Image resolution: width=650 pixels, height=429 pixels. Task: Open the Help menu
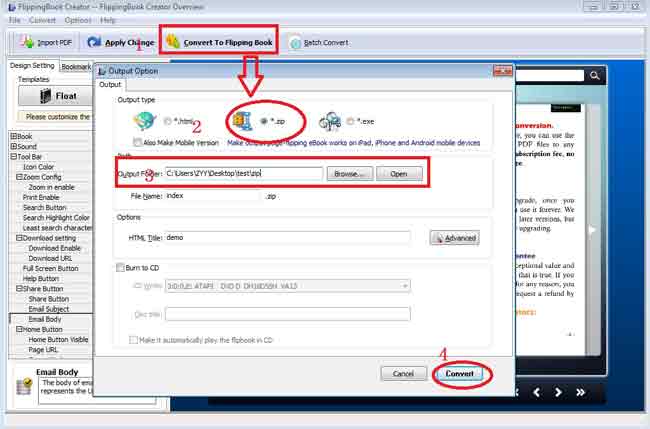coord(108,20)
